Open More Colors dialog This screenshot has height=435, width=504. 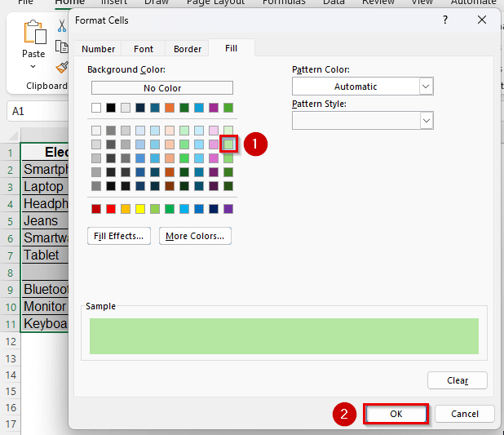point(195,237)
